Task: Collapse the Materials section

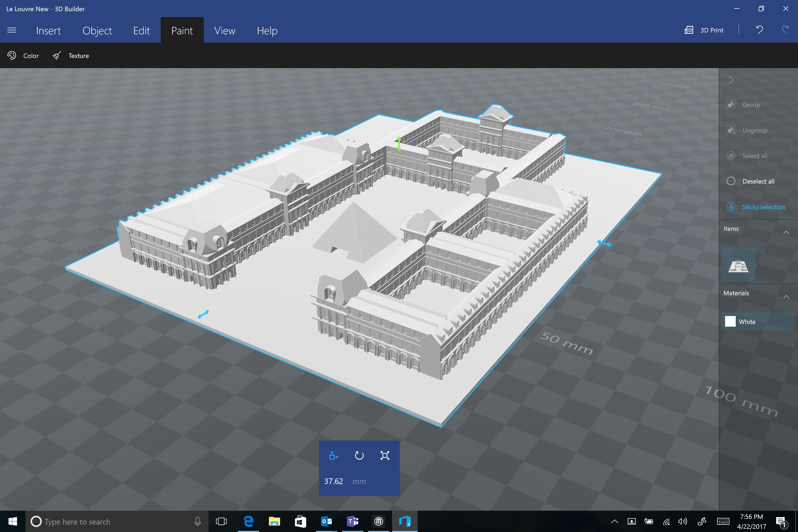Action: 786,297
